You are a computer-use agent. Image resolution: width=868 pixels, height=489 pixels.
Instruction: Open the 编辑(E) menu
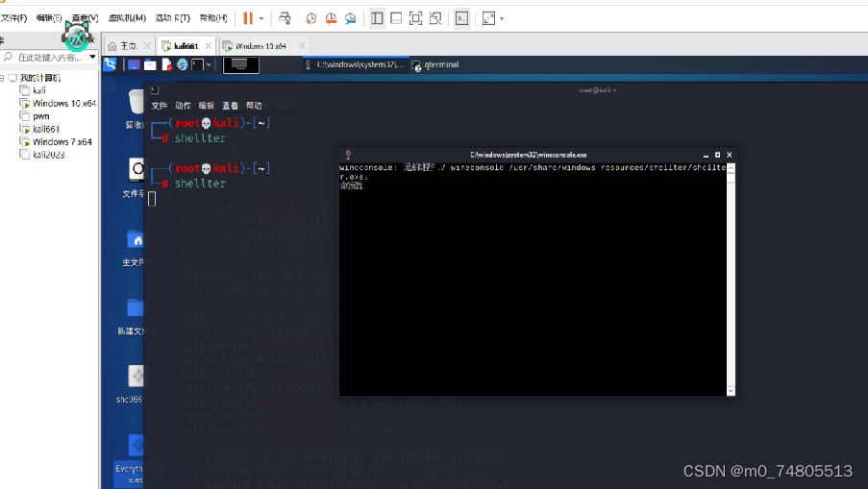click(x=49, y=18)
